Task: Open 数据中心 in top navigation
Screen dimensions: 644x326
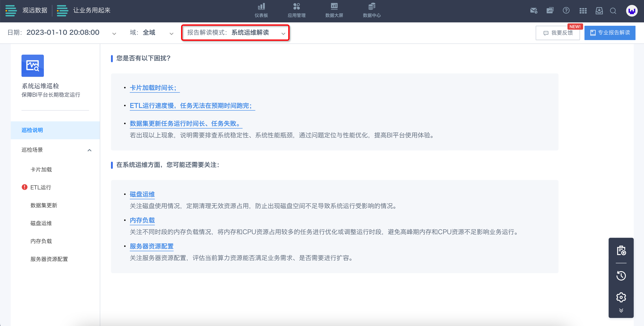Action: (x=372, y=11)
